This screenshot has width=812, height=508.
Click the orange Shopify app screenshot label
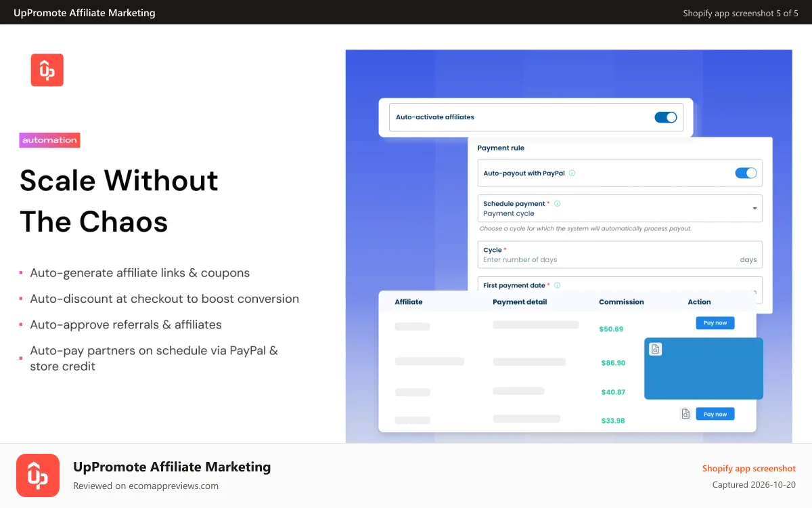coord(749,469)
